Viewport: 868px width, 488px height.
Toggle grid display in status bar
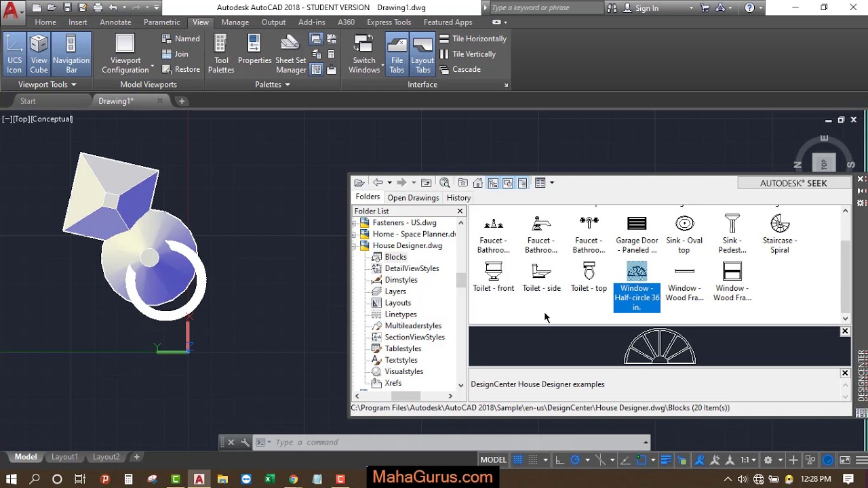tap(518, 460)
